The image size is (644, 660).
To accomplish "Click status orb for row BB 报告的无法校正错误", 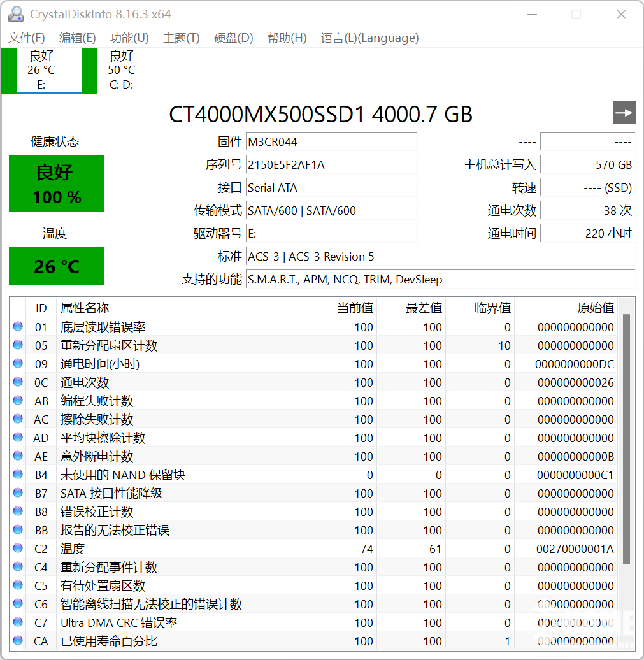I will (18, 529).
